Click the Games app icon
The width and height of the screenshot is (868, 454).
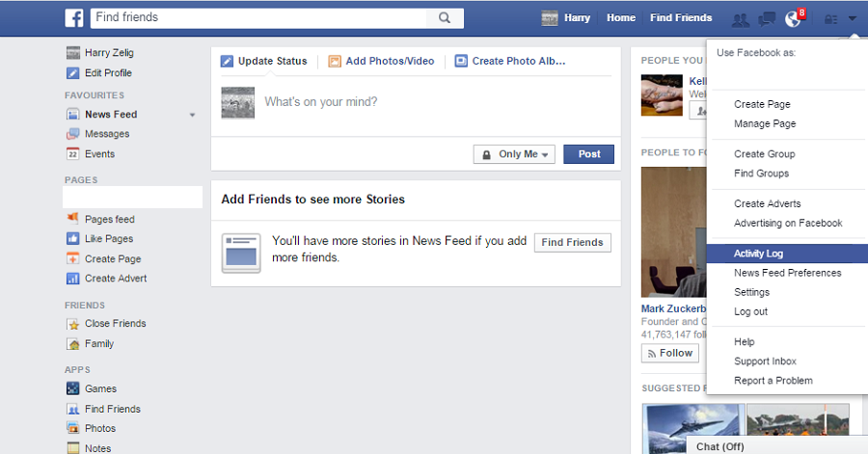(x=73, y=388)
